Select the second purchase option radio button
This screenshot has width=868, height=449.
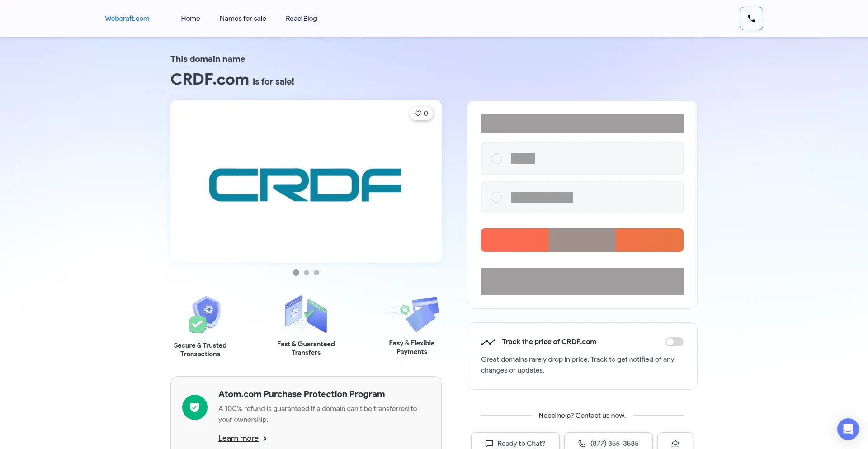[x=496, y=197]
